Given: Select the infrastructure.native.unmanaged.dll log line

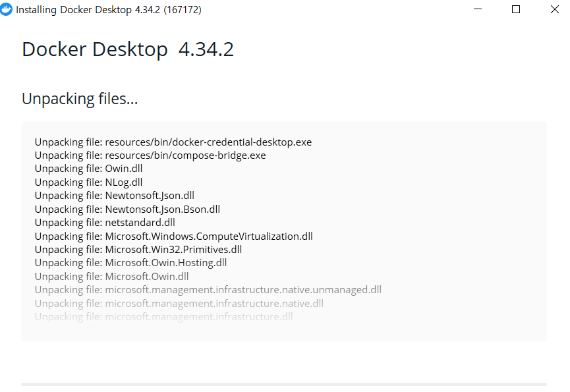Looking at the screenshot, I should coord(208,290).
